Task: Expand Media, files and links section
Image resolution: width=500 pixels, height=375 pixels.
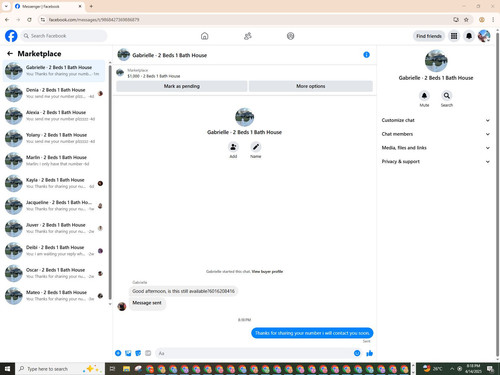Action: [x=436, y=148]
